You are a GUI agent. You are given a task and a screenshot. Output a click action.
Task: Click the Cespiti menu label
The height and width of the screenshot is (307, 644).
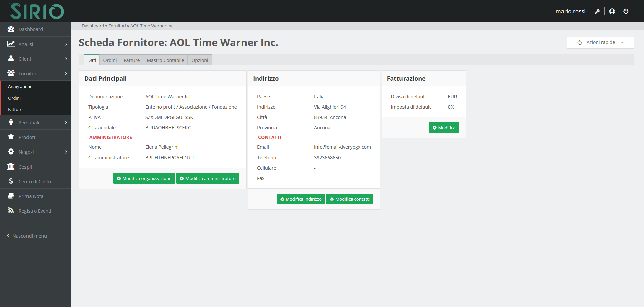(26, 167)
